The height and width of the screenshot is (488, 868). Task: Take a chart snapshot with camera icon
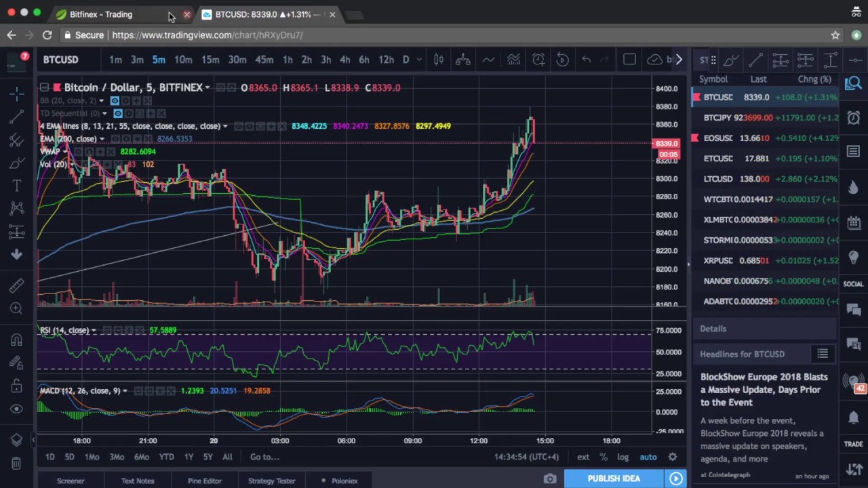tap(549, 479)
